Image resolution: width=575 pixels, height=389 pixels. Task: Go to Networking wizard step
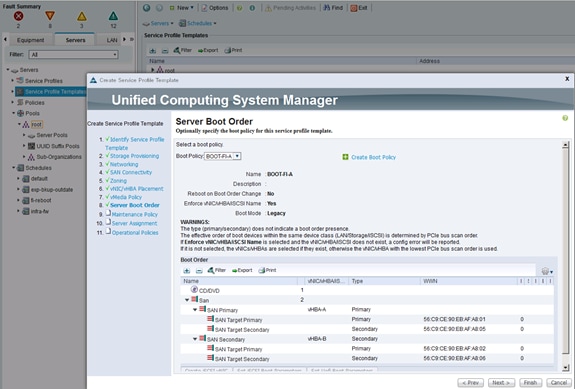[x=124, y=164]
